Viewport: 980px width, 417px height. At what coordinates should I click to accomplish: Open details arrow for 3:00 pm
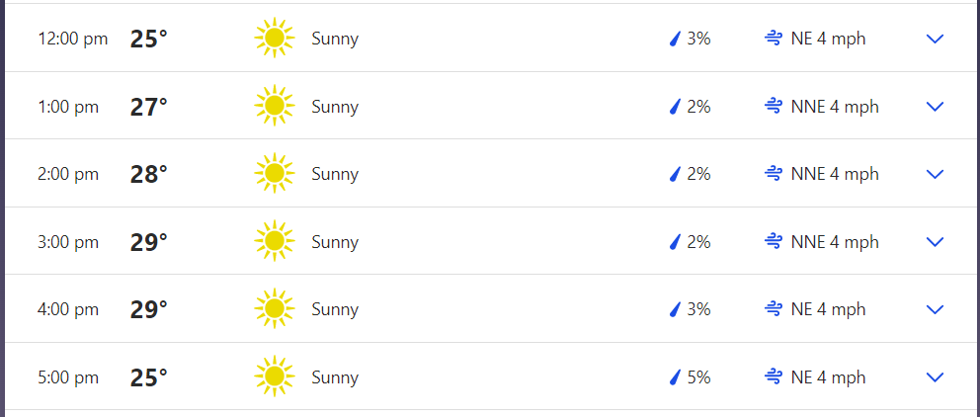pos(935,242)
